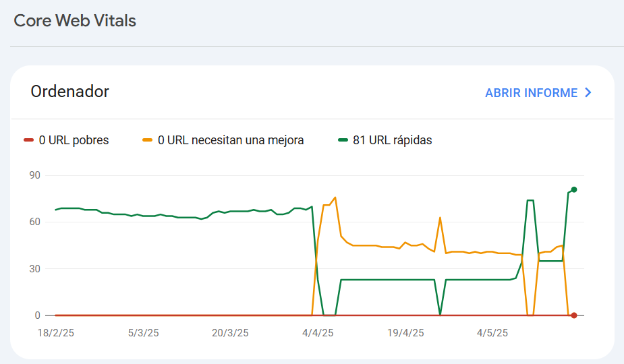Click the green legend swatch for URL rápidas
Screen dimensions: 624x364
343,140
